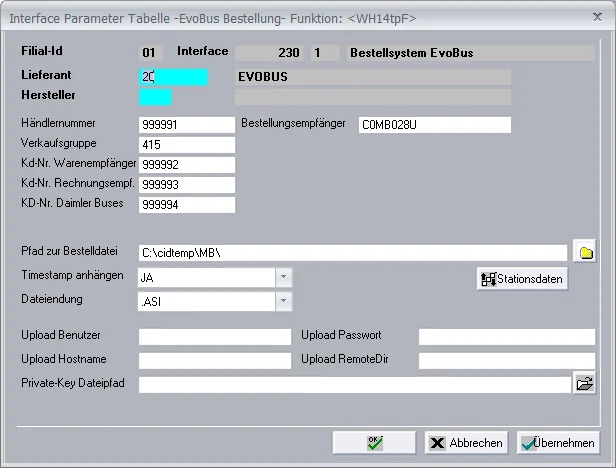Click the KD-Nr. Daimler Buses field 999994
Screen dimensions: 616x468
click(187, 205)
